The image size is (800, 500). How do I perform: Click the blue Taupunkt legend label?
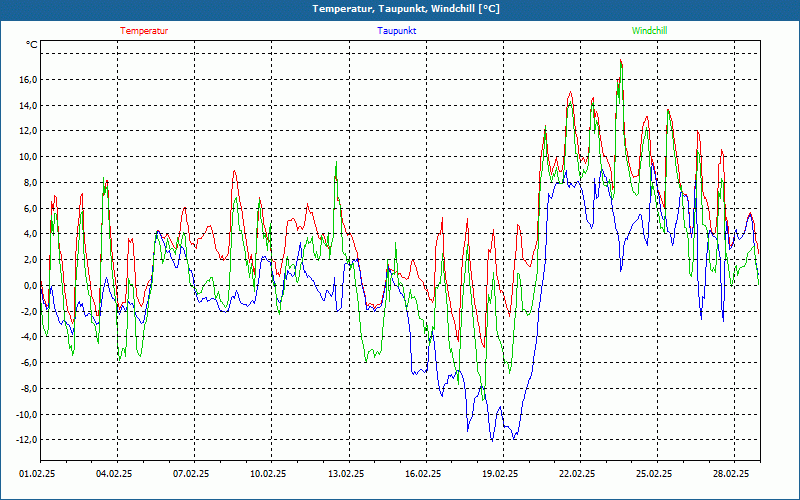pos(396,31)
